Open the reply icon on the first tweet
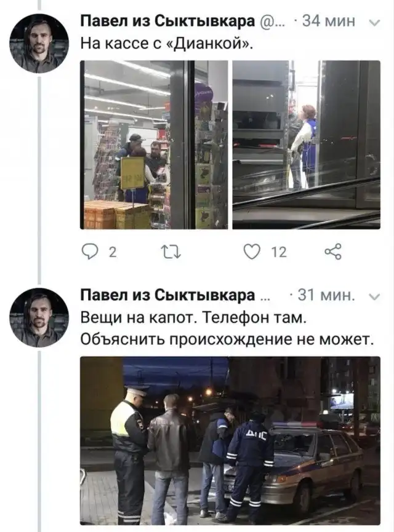The height and width of the screenshot is (532, 394). coord(90,252)
